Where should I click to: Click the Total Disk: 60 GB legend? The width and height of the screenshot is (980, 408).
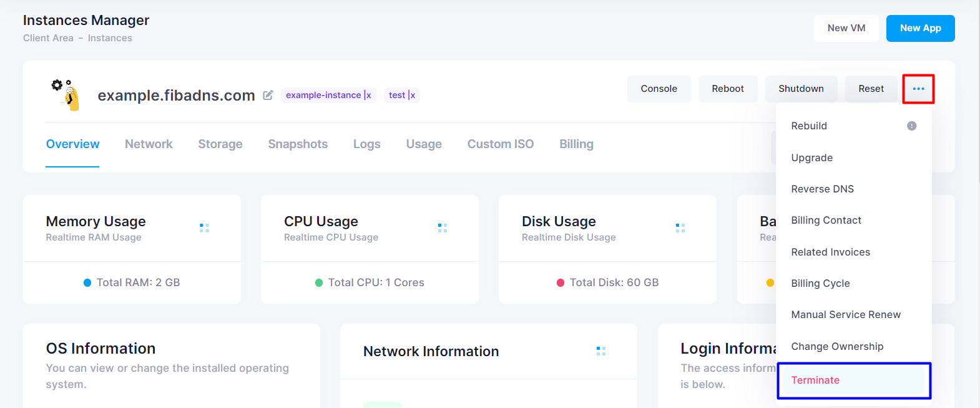point(607,282)
